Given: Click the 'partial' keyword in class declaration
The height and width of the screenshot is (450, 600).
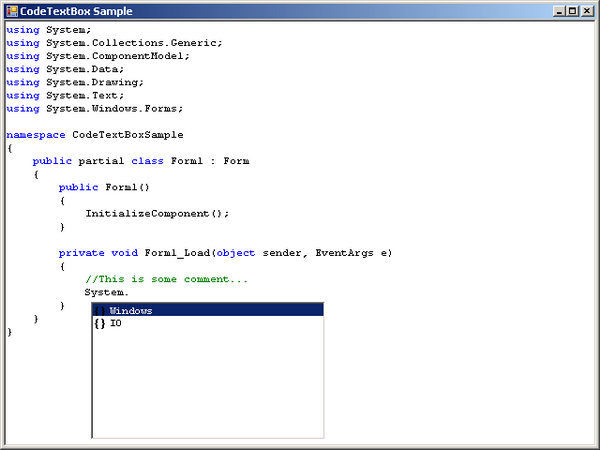Looking at the screenshot, I should click(x=101, y=161).
